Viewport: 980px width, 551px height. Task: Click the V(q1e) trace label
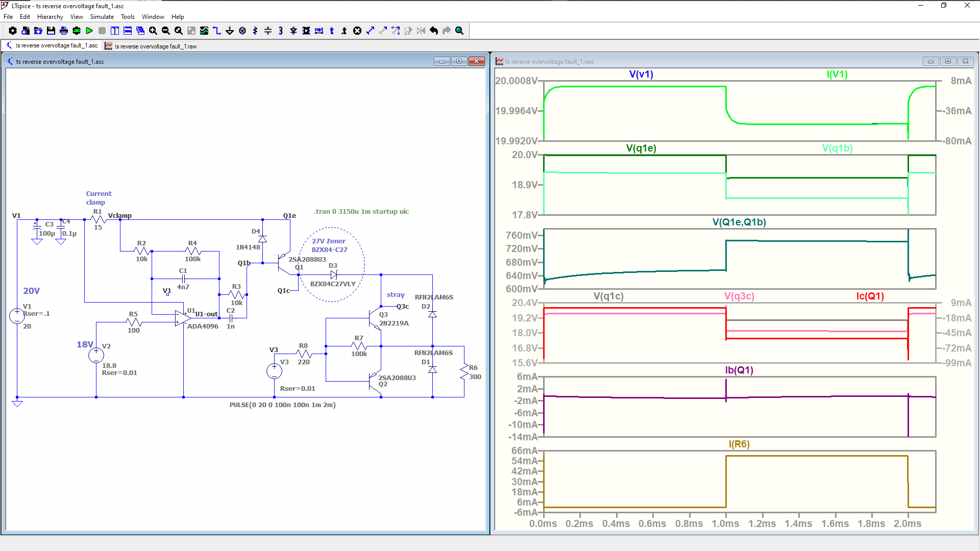641,148
